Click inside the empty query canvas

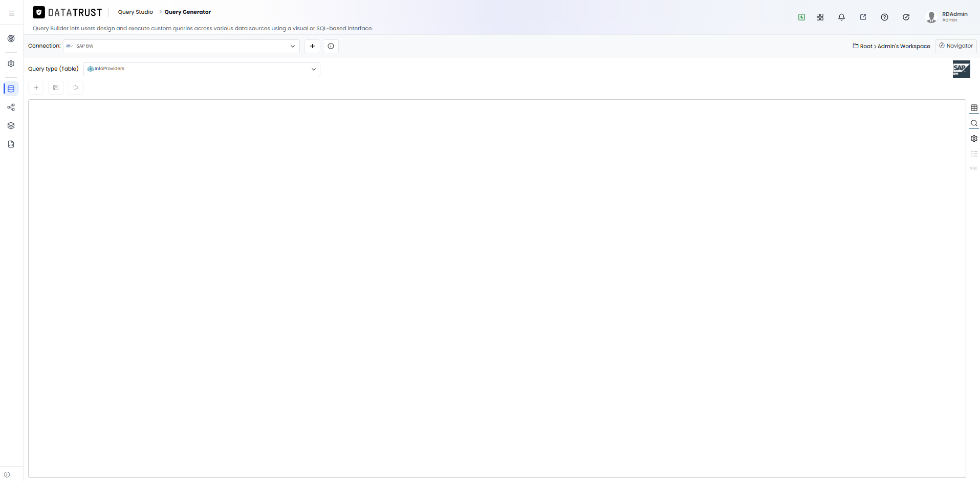coord(497,289)
